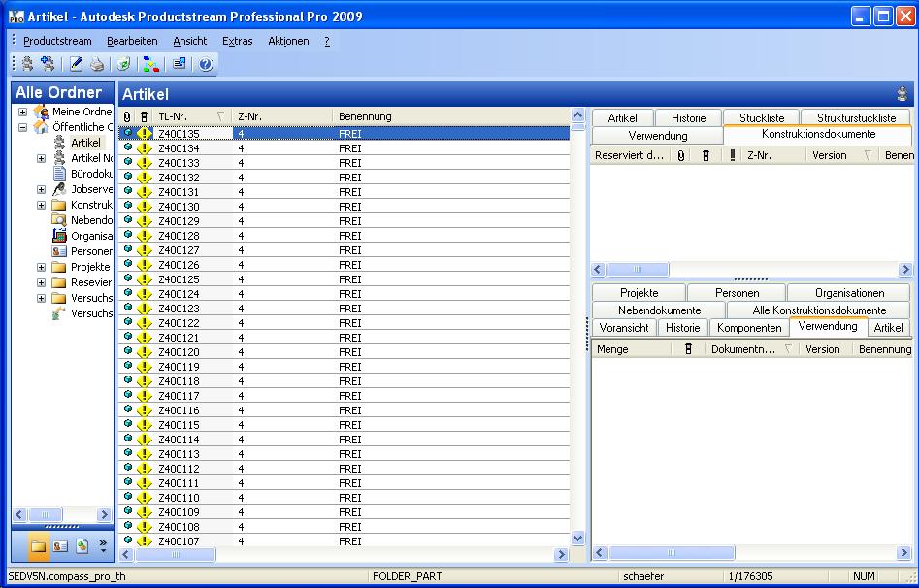Open the Projekte tab in lower panel

[639, 292]
